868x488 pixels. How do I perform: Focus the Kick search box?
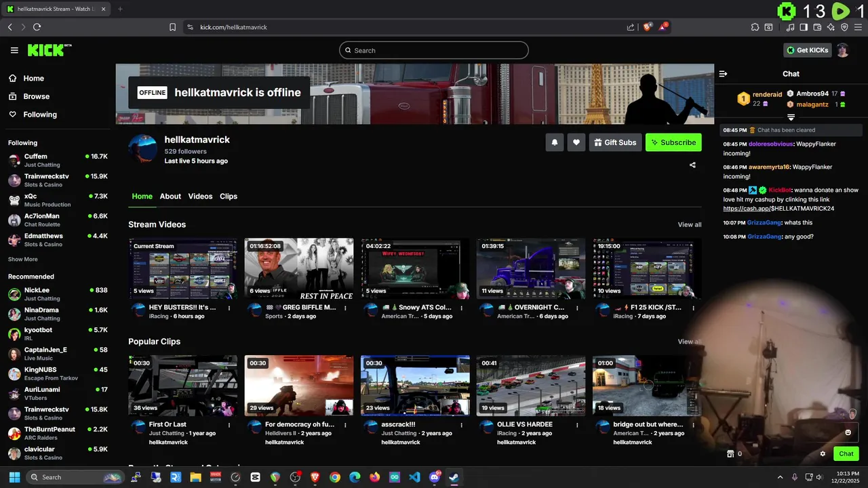point(434,50)
